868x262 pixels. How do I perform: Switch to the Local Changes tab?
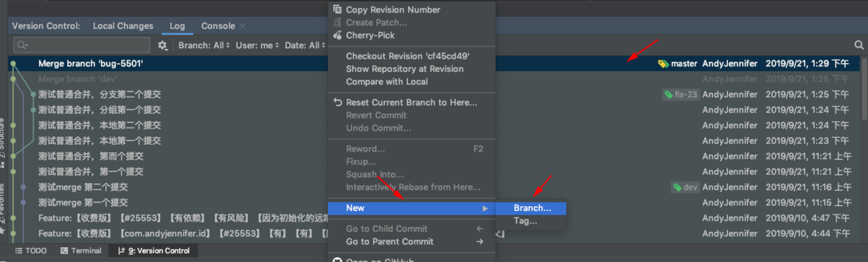123,26
